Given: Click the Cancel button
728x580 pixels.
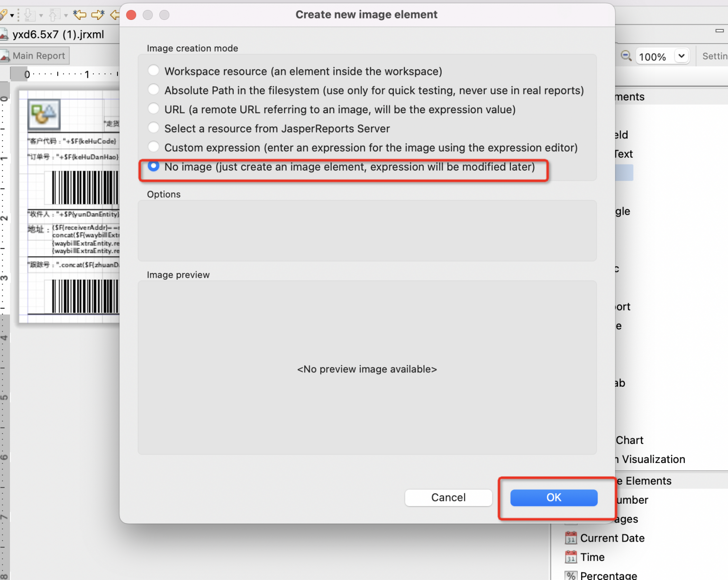Looking at the screenshot, I should pyautogui.click(x=448, y=498).
